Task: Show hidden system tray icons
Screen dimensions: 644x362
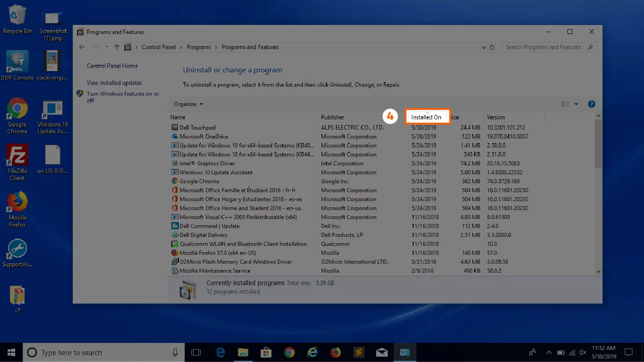Action: click(549, 353)
